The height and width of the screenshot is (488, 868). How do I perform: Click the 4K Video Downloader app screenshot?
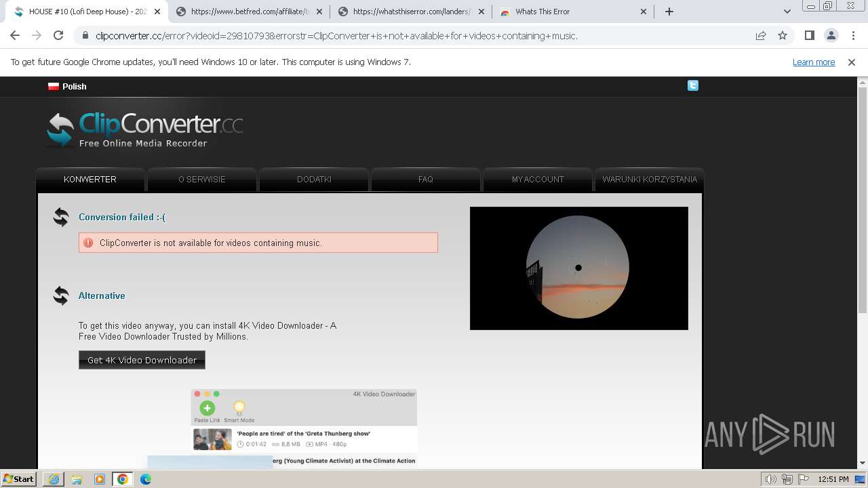282,428
